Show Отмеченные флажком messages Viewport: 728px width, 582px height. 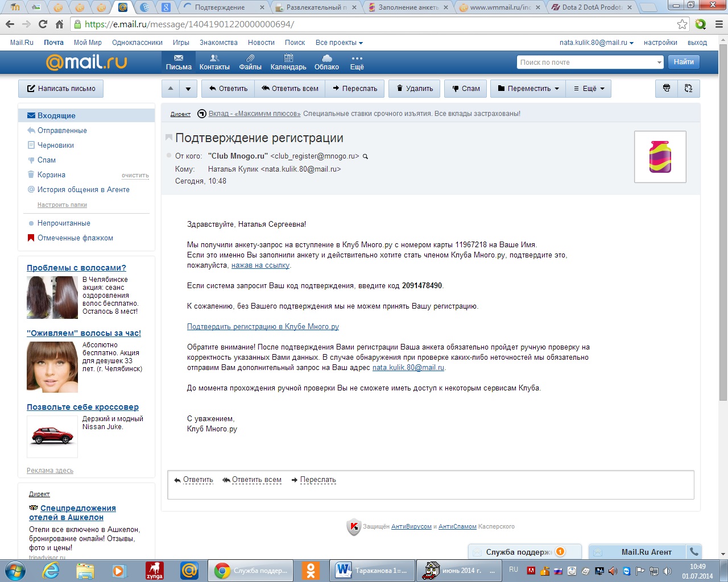[x=75, y=238]
